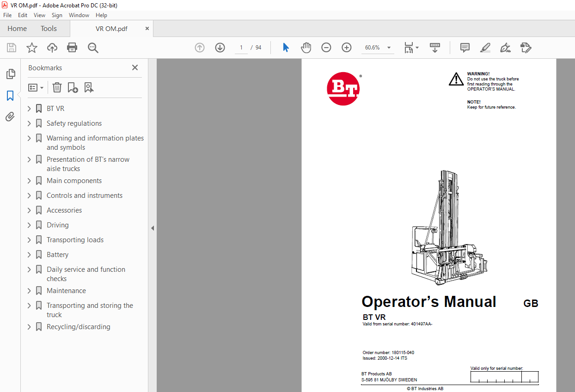Expand the Controls and instruments bookmark

pos(29,196)
